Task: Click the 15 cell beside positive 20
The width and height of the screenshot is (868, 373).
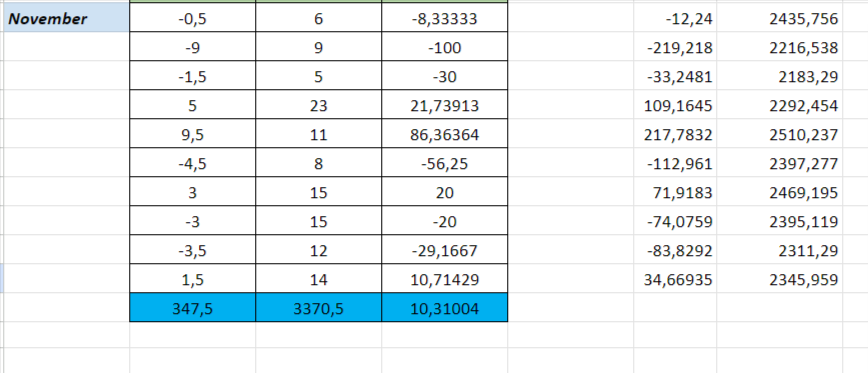Action: coord(318,192)
